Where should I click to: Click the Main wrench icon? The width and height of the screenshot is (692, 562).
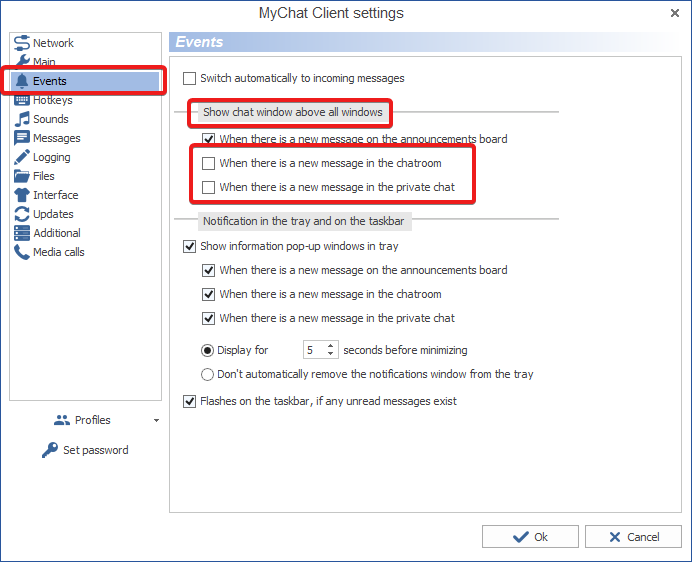(22, 61)
